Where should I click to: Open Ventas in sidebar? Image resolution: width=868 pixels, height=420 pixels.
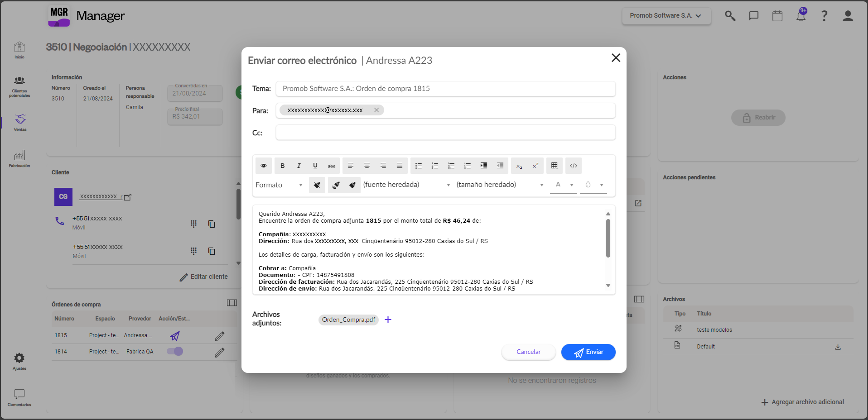(x=20, y=122)
